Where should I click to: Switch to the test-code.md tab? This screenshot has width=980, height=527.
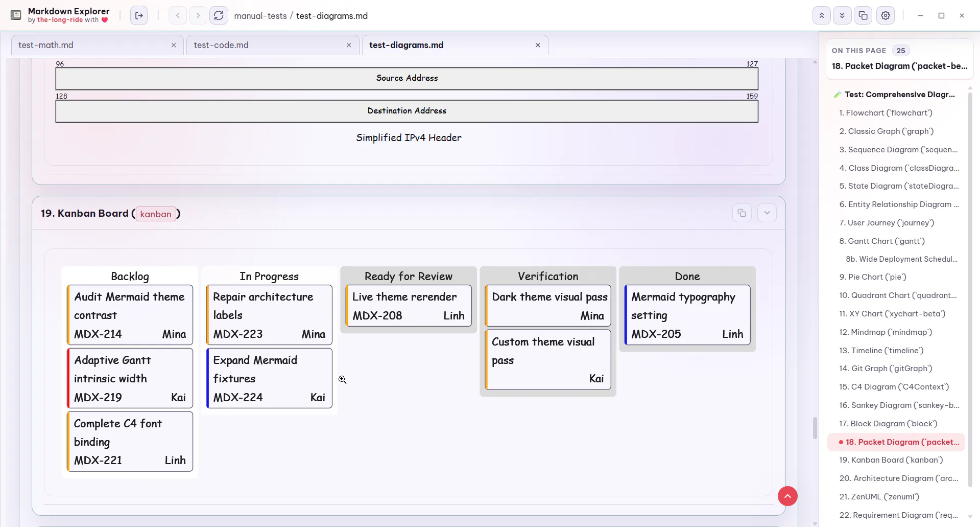(272, 45)
